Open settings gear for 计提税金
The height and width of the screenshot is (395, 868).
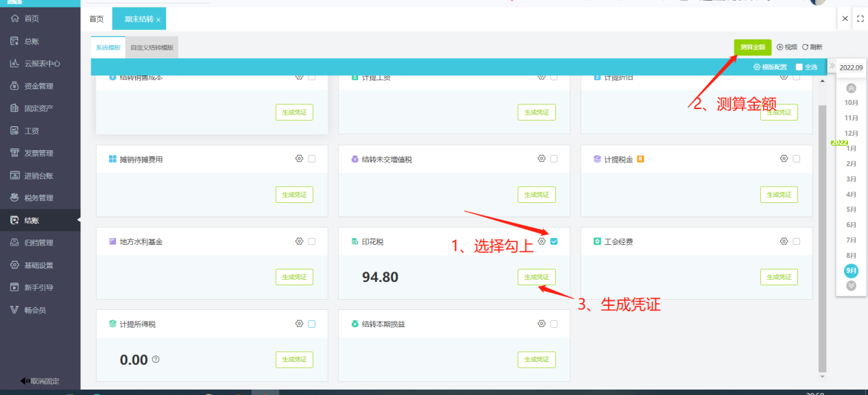(784, 158)
